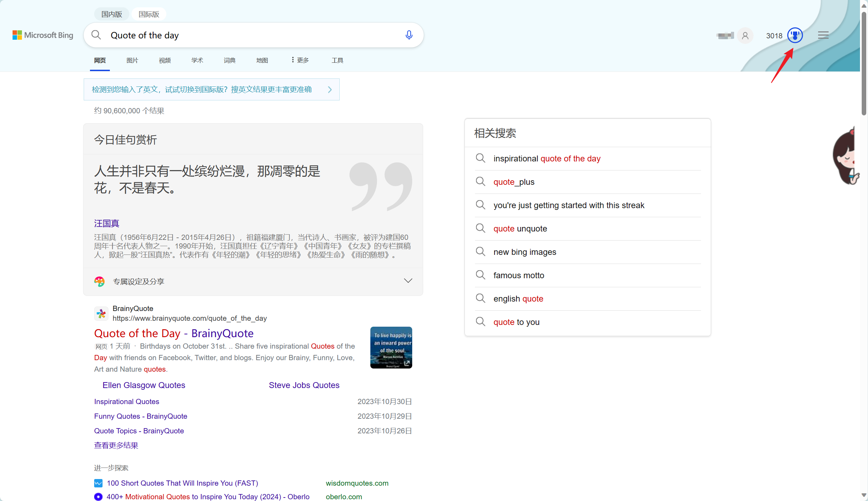868x501 pixels.
Task: Click search icon beside 'famous motto'
Action: pos(480,275)
